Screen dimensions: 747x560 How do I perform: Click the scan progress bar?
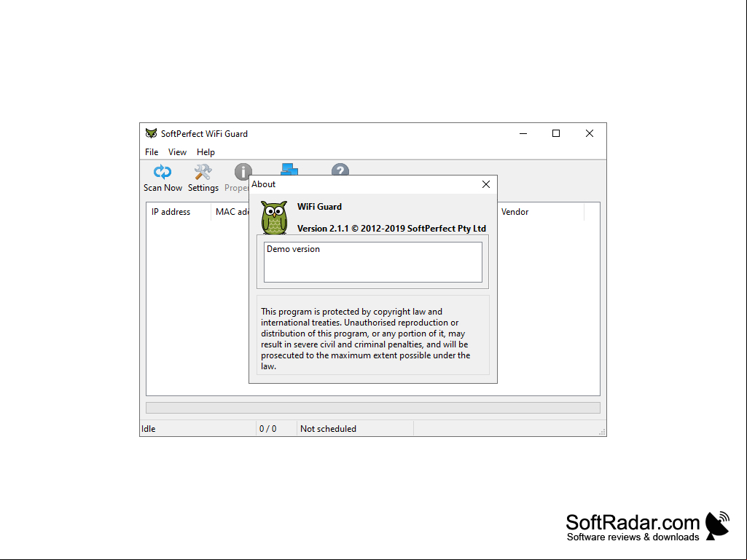(373, 408)
